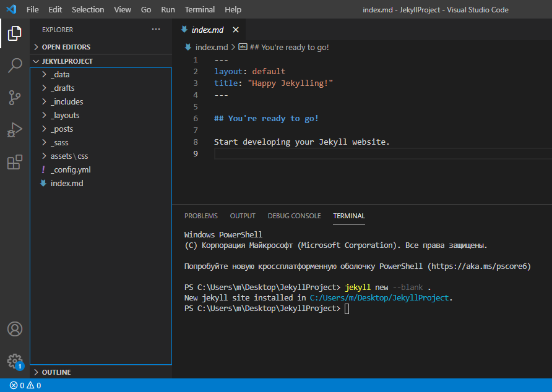Expand the _layouts folder
The width and height of the screenshot is (552, 392).
click(x=66, y=115)
